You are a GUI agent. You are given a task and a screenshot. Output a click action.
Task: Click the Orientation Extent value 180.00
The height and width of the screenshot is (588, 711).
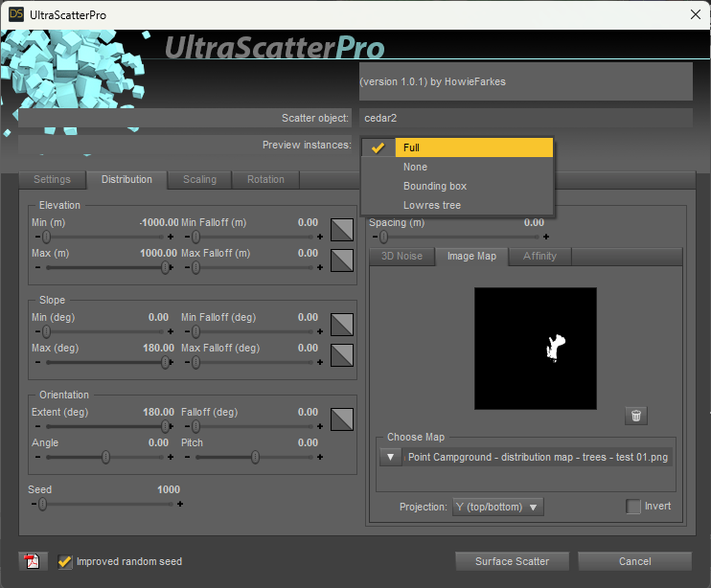(159, 412)
